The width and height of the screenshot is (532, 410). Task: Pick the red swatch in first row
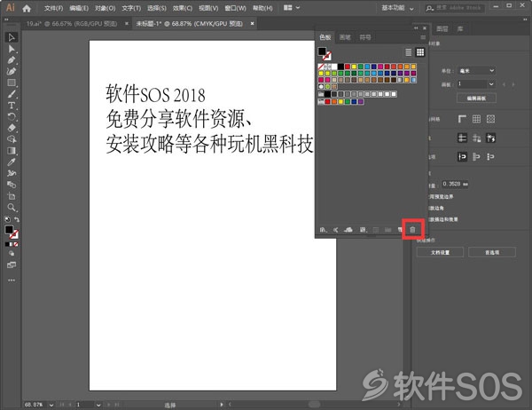(x=348, y=67)
